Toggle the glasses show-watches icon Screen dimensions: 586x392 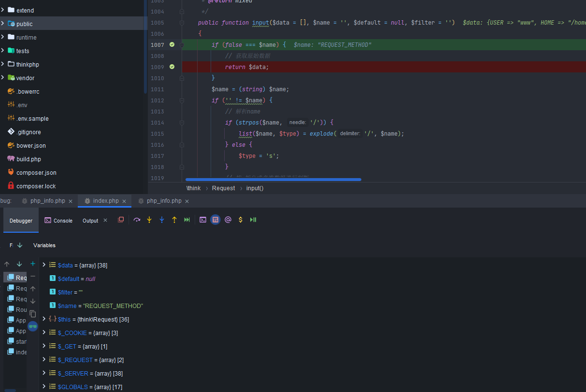[x=33, y=326]
